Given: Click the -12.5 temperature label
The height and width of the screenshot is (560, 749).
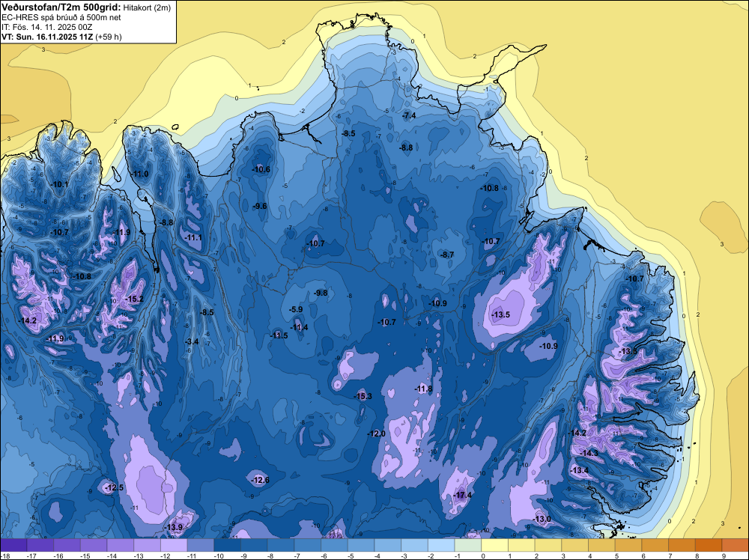Looking at the screenshot, I should tap(115, 488).
